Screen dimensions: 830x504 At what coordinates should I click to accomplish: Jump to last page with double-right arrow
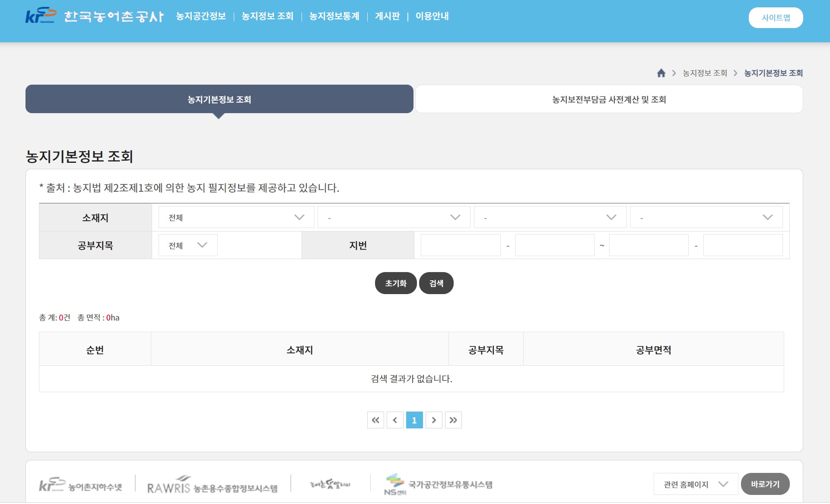pos(453,420)
